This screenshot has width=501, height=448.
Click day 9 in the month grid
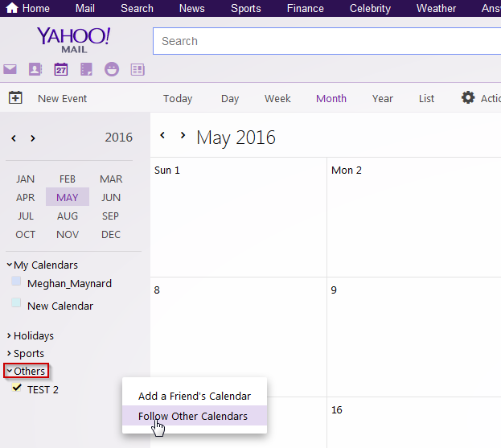(x=334, y=290)
